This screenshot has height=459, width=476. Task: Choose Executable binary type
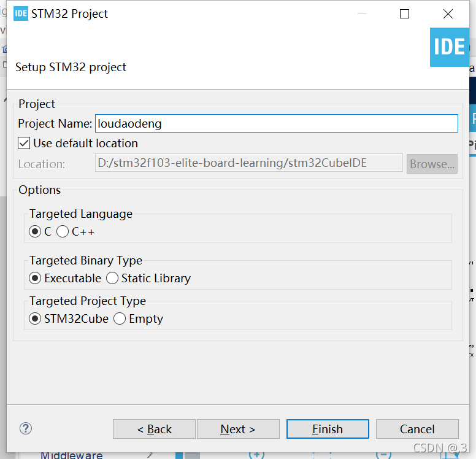coord(35,278)
